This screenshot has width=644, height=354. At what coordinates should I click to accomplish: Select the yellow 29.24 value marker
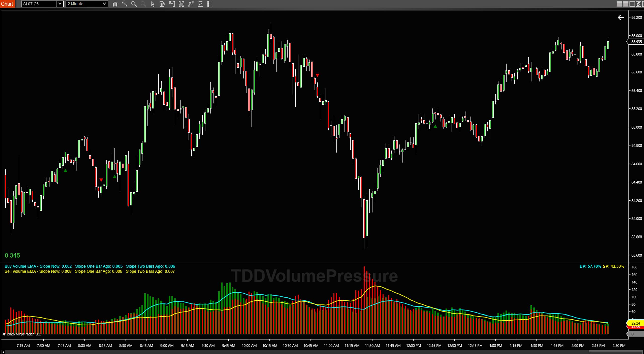(635, 323)
